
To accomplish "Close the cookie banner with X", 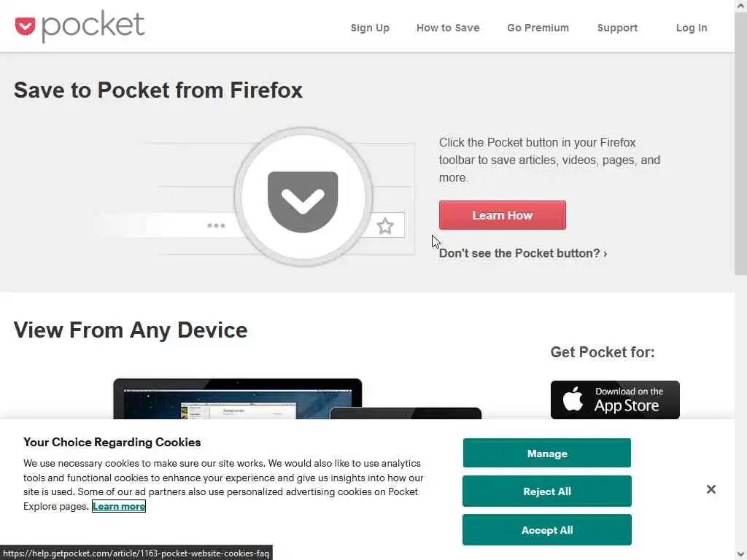I will tap(711, 489).
